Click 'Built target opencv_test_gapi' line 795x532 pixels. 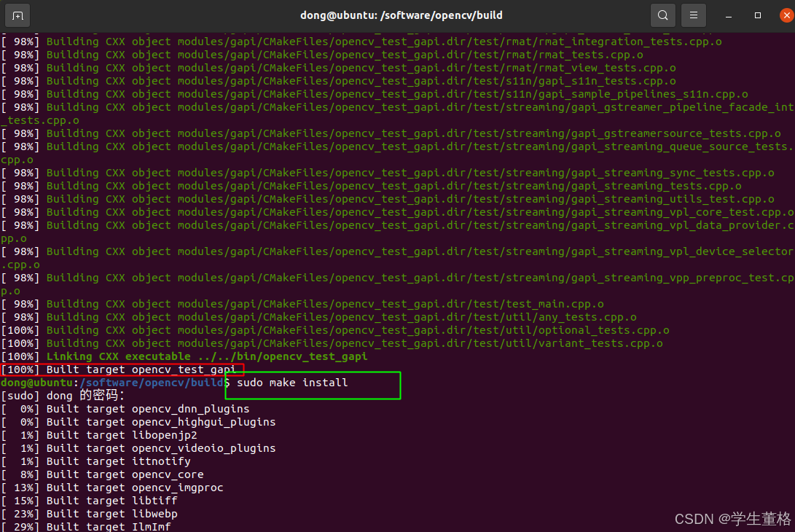click(x=119, y=369)
